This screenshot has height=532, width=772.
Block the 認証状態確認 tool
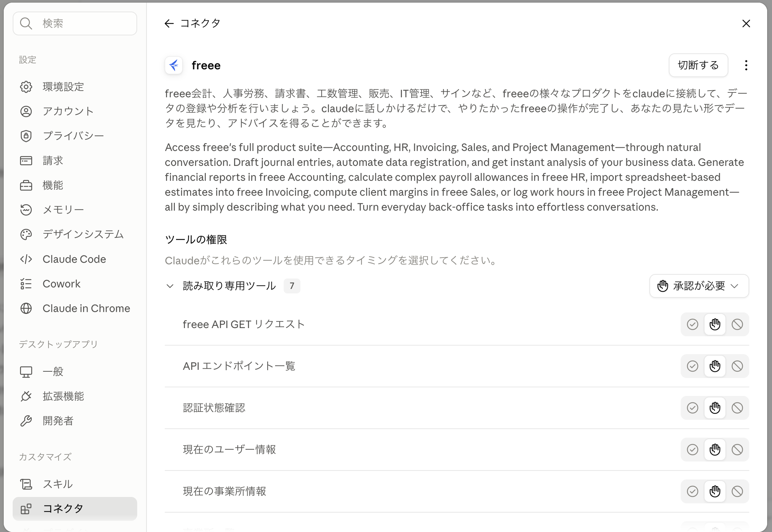pyautogui.click(x=737, y=408)
